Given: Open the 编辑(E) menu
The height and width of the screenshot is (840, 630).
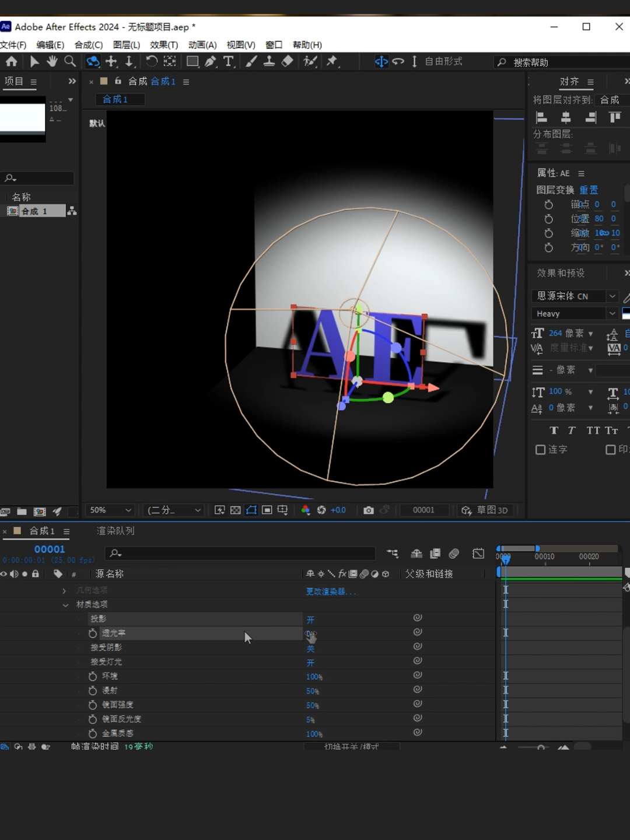Looking at the screenshot, I should pos(50,45).
